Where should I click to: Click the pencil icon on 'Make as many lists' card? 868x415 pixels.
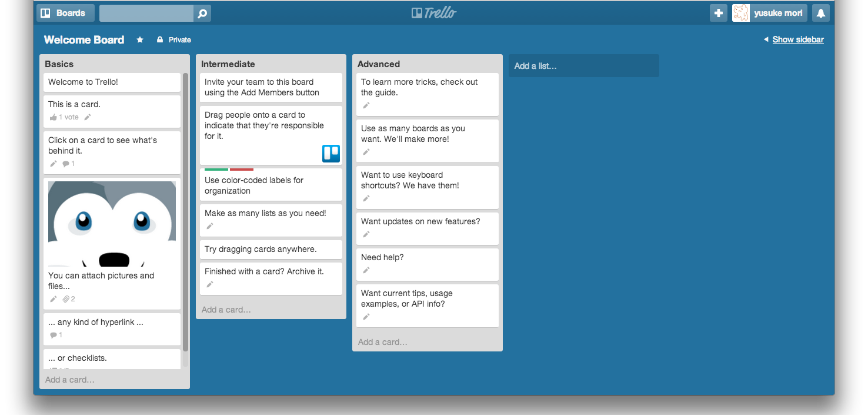point(210,226)
